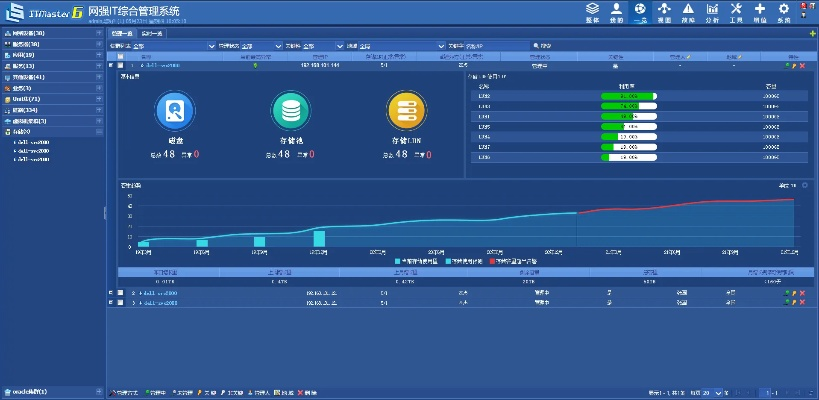819x400 pixels.
Task: Click the user profile icon in top navigation
Action: (616, 11)
